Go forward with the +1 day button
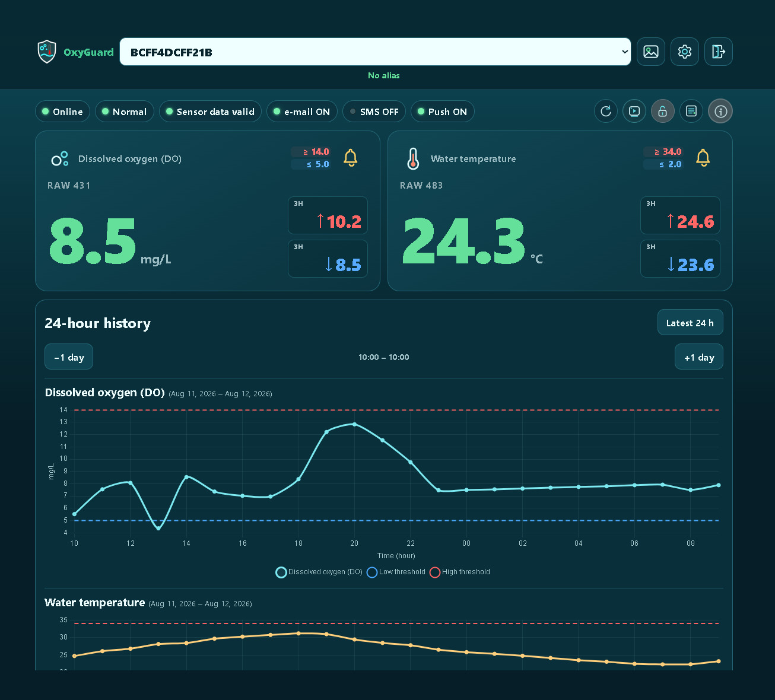The image size is (775, 700). [699, 357]
